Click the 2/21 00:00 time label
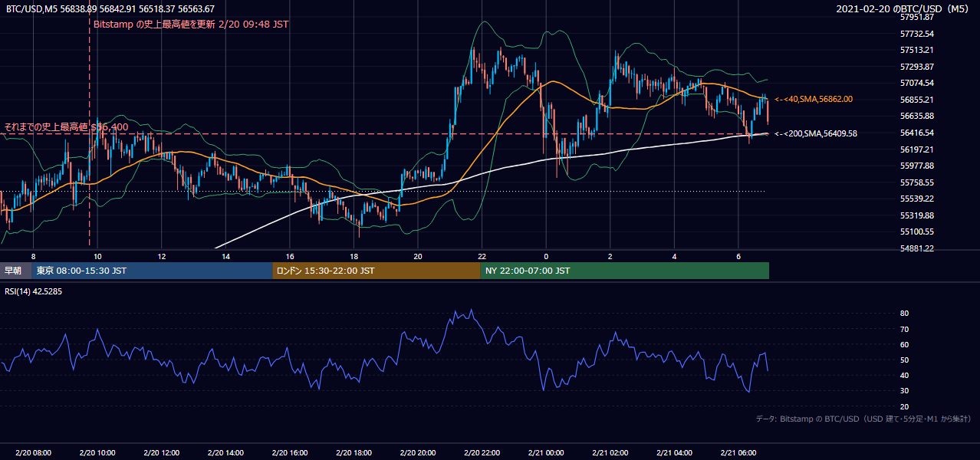980x460 pixels. pos(546,453)
